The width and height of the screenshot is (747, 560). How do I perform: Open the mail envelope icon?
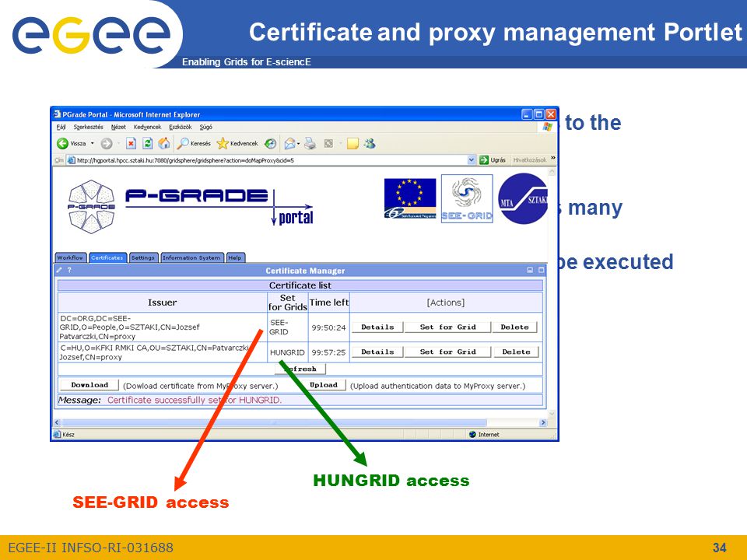click(x=289, y=143)
